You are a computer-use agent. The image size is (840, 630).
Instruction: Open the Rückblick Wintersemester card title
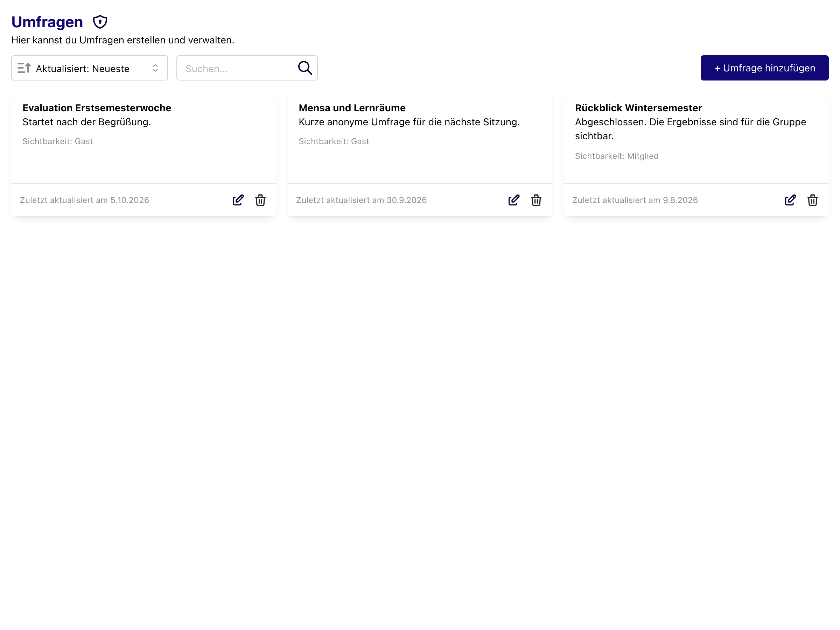[x=638, y=108]
